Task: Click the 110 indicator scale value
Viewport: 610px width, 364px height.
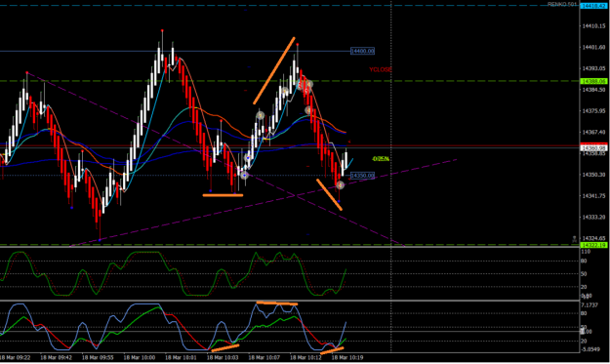Action: 586,252
